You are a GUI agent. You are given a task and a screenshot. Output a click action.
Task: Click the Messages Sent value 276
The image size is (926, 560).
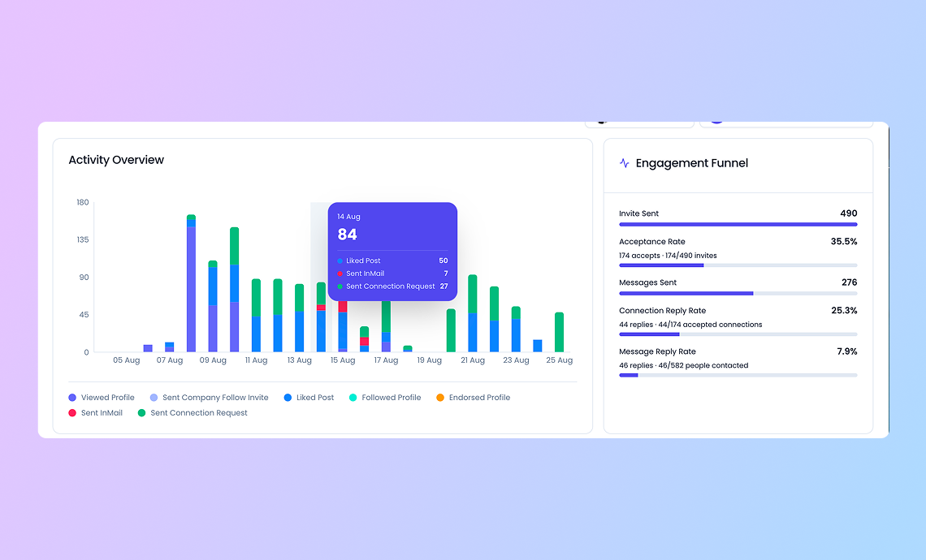pos(849,282)
